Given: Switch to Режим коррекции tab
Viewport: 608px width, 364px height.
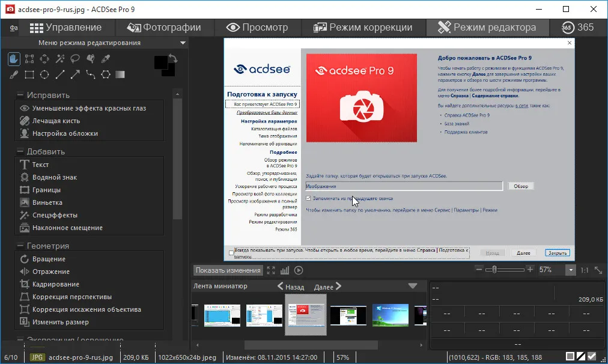Looking at the screenshot, I should click(362, 28).
